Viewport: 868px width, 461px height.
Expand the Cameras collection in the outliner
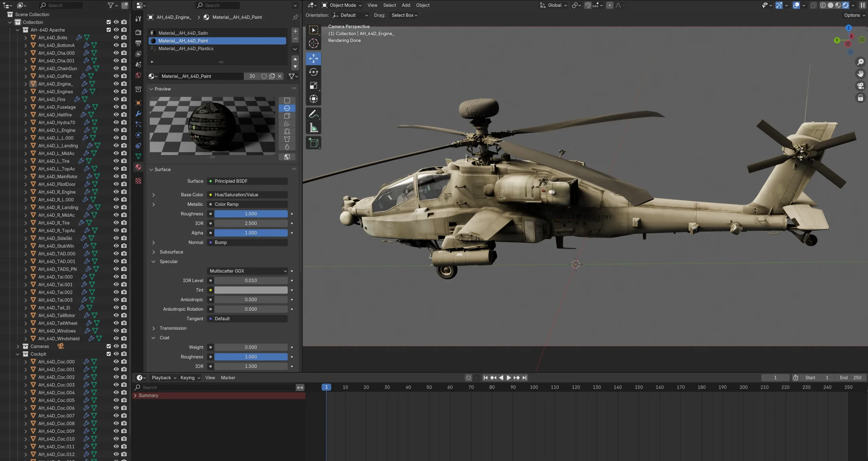(x=18, y=346)
